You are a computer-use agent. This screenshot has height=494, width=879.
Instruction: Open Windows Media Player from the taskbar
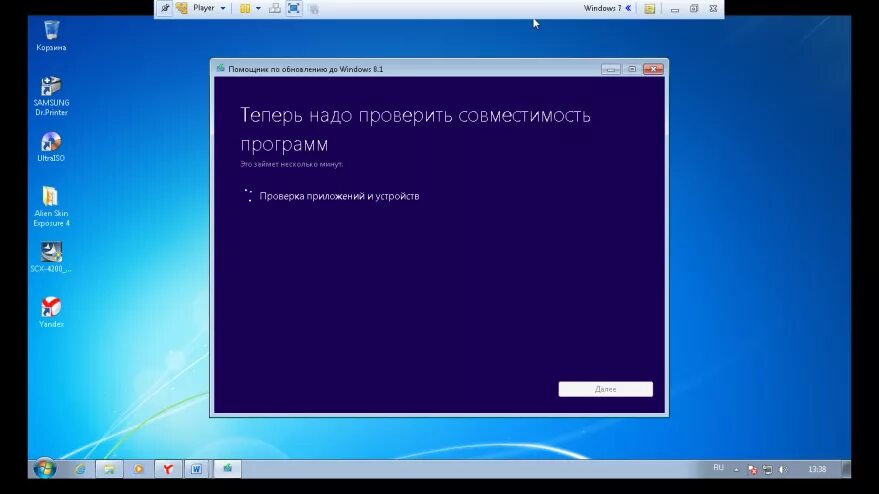click(138, 469)
